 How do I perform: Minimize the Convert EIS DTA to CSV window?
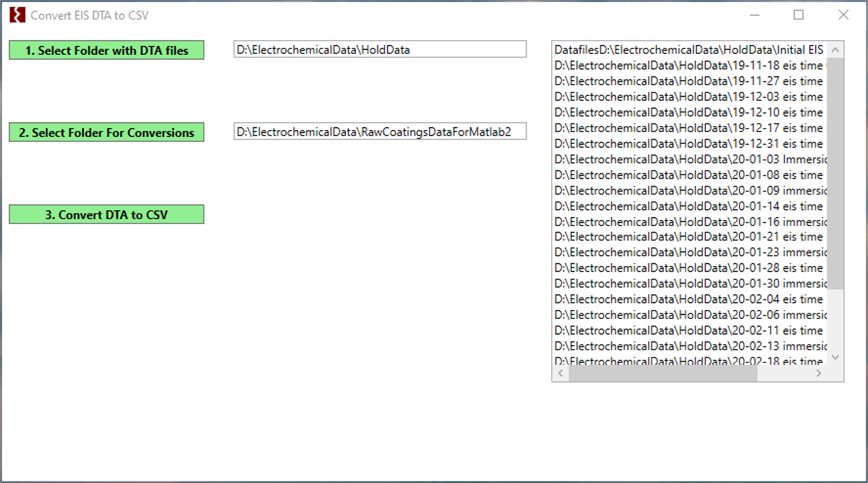[754, 14]
